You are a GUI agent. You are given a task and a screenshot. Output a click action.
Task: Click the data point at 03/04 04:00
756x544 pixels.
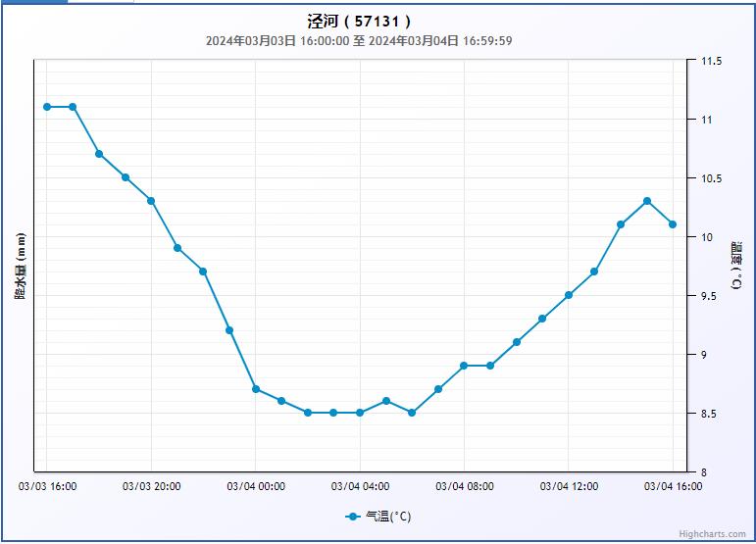360,413
